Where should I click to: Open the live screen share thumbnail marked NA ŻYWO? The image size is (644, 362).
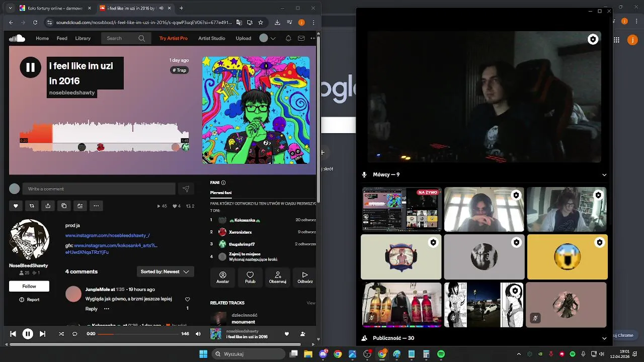401,209
